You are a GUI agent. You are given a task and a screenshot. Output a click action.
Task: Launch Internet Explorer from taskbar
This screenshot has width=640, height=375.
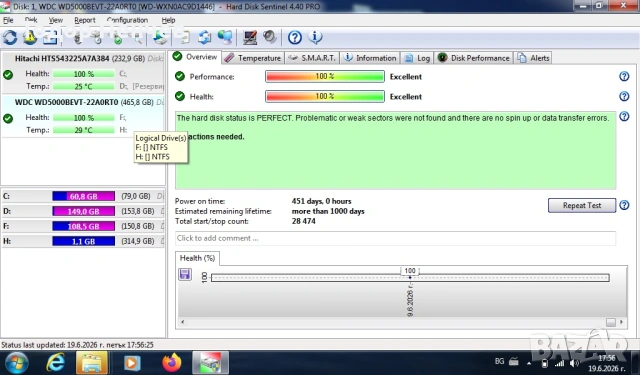click(56, 363)
